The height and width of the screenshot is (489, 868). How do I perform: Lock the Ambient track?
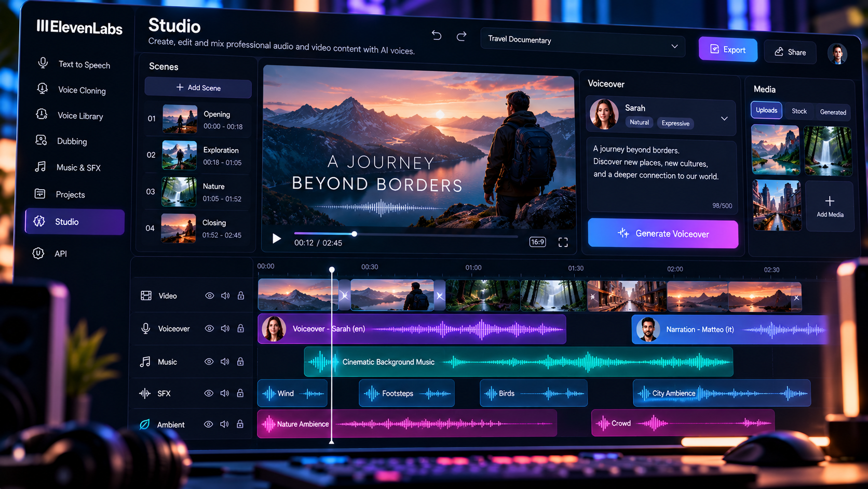(240, 424)
